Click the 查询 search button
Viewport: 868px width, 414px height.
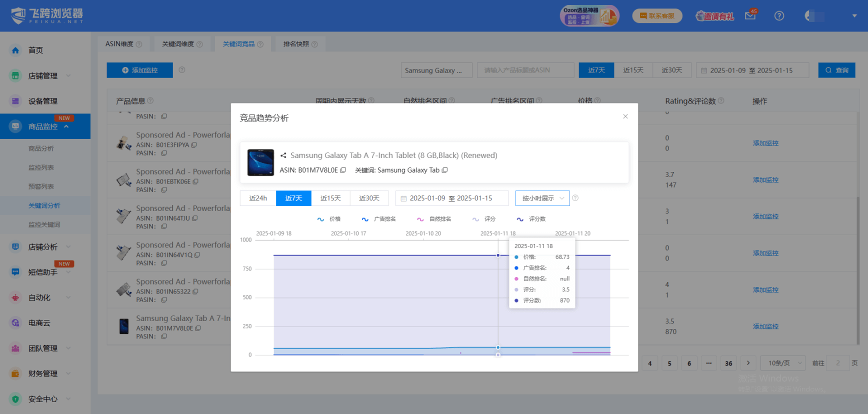click(836, 70)
